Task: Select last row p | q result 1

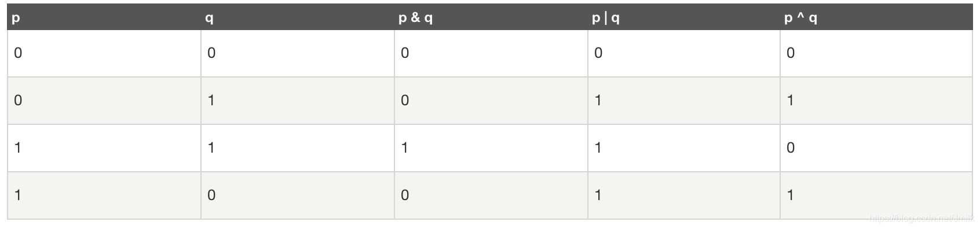Action: click(598, 195)
